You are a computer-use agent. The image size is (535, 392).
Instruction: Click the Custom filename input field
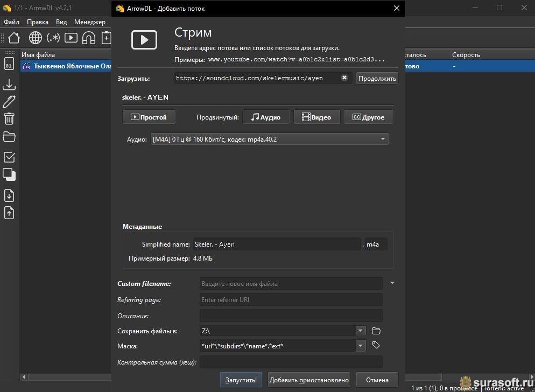point(291,284)
